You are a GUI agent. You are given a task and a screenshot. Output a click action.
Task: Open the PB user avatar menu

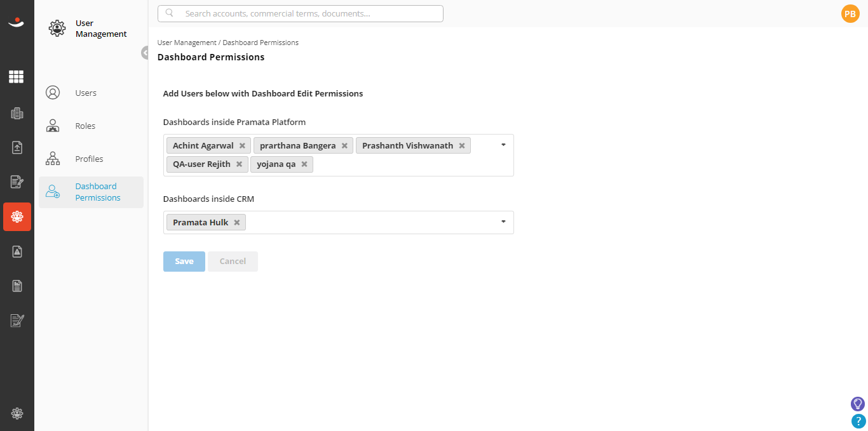point(850,13)
